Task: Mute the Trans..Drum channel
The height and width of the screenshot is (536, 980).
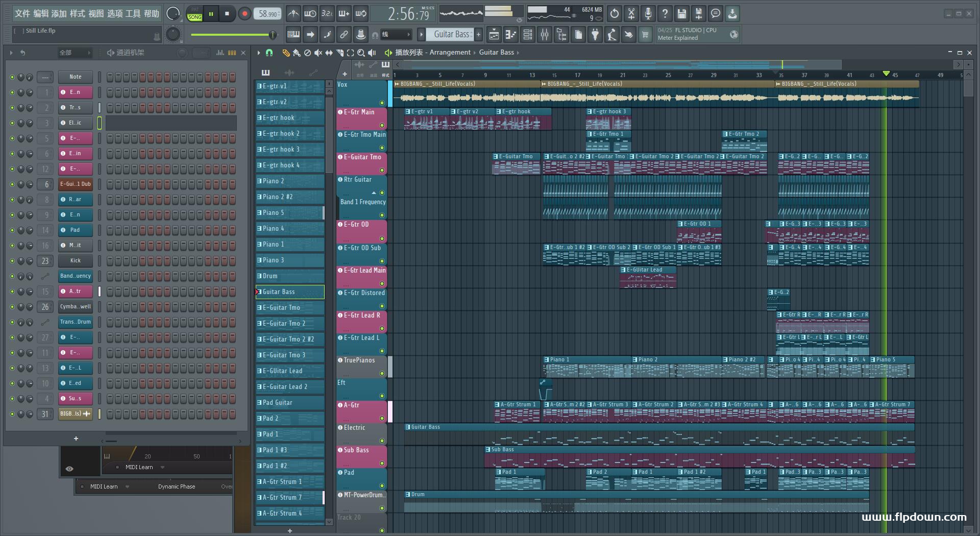Action: pyautogui.click(x=12, y=322)
